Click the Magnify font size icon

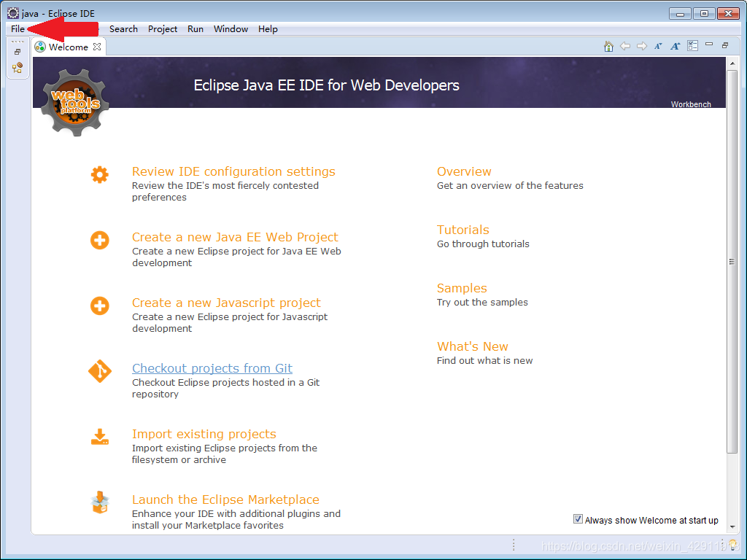(x=675, y=46)
